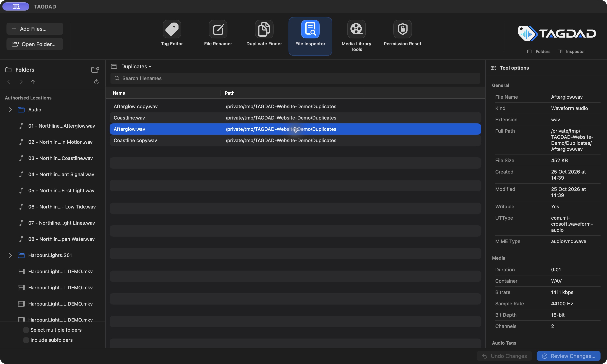Screen dimensions: 607x364
Task: Refresh the folder list
Action: 96,82
